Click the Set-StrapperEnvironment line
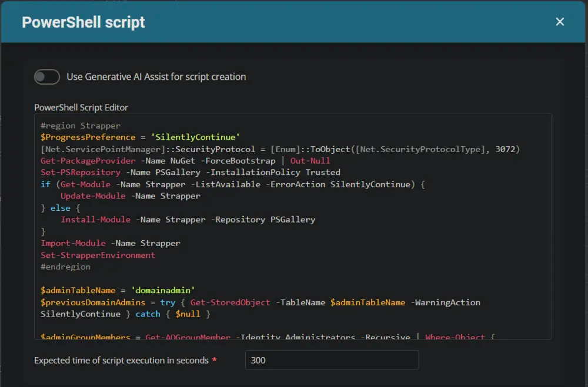Viewport: 588px width, 387px height. 98,255
